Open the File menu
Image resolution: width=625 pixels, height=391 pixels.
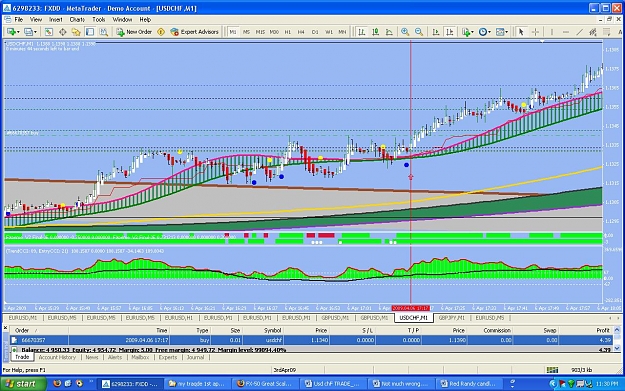[x=19, y=20]
